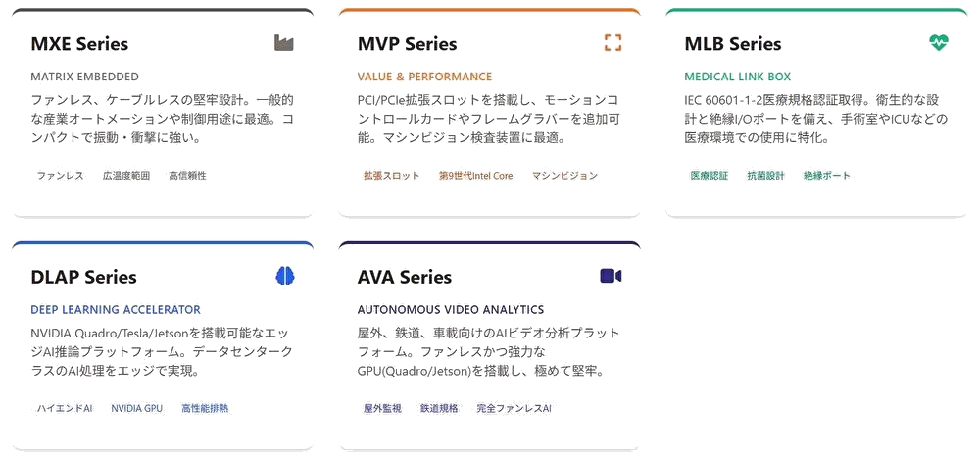Select the 絶縁ポート tag
The height and width of the screenshot is (466, 980).
pyautogui.click(x=827, y=176)
